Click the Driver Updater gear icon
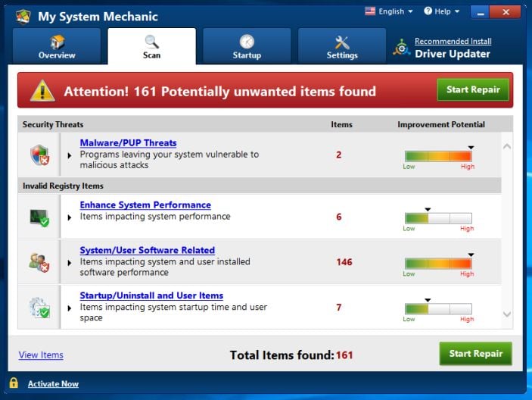This screenshot has height=400, width=532. (x=402, y=48)
